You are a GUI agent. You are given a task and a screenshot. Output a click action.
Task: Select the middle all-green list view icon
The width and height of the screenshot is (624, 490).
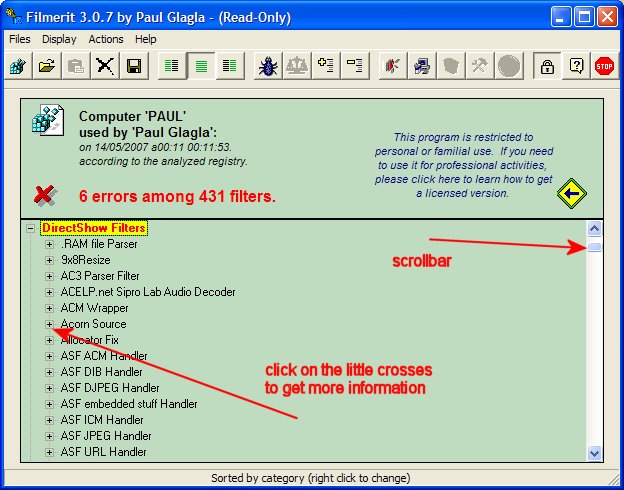click(201, 66)
